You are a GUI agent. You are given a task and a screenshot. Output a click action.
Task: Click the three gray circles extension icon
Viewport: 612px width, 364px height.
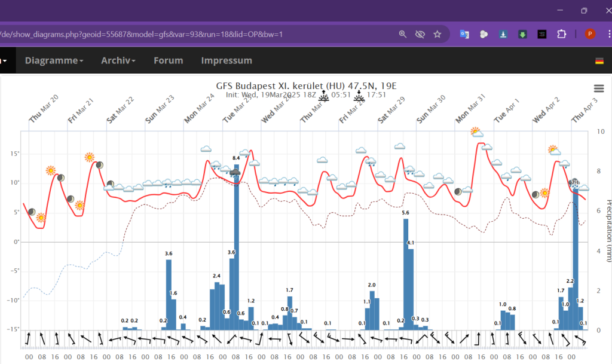(x=484, y=34)
